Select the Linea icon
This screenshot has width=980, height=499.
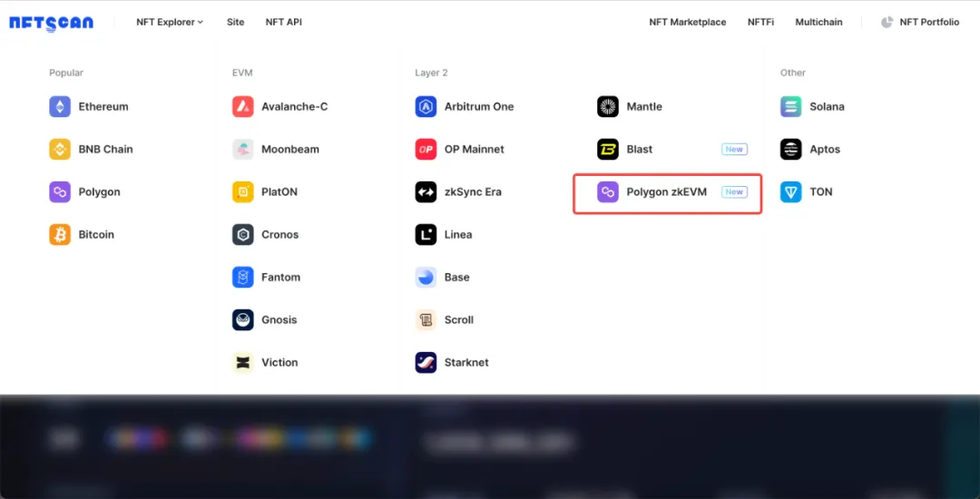click(x=426, y=235)
